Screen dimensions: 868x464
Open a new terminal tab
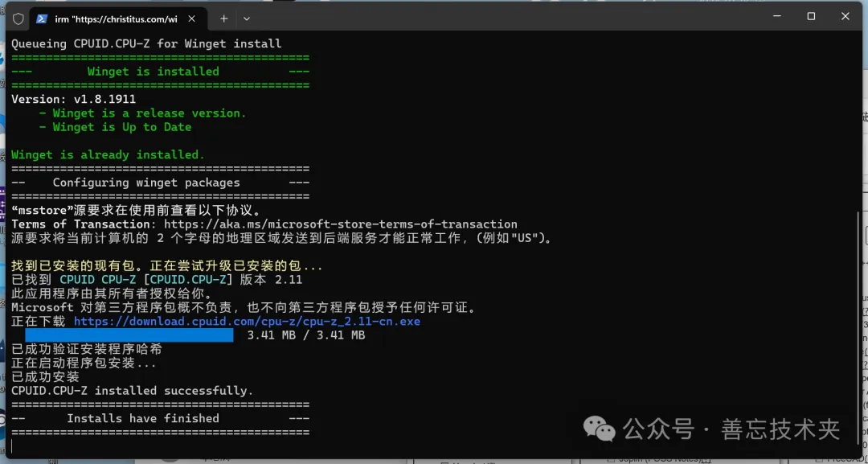pyautogui.click(x=223, y=18)
